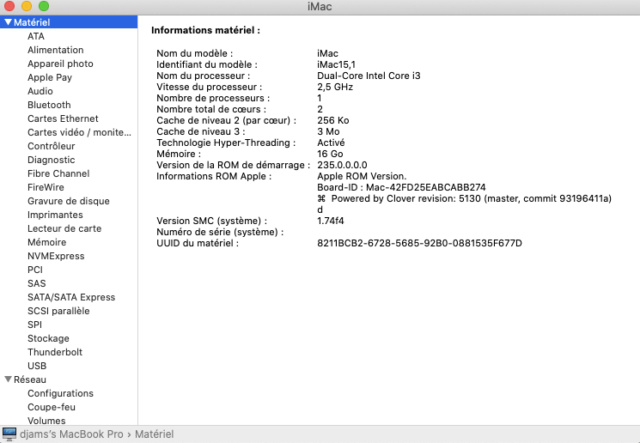Click the hardware UUID value
Screen dimensions: 640x443
(x=420, y=243)
